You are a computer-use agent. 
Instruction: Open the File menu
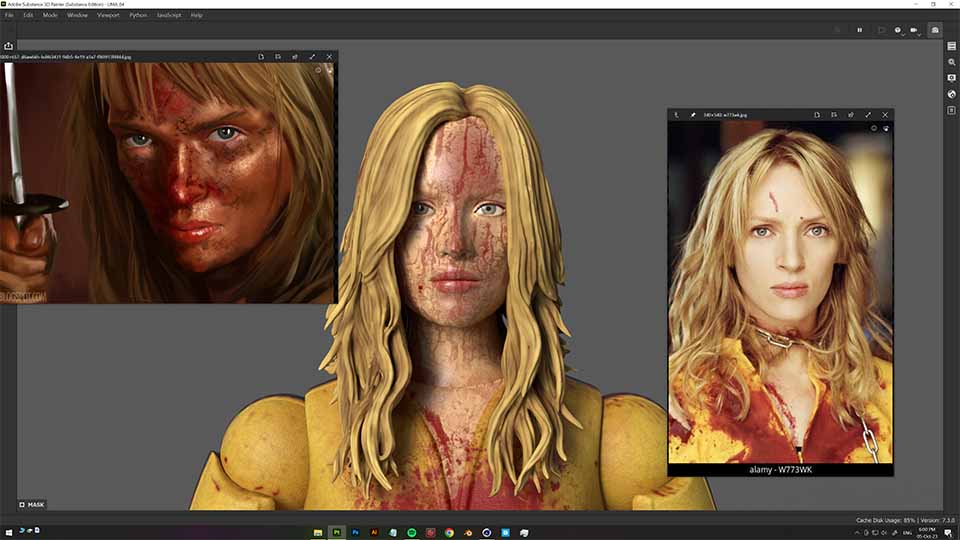(9, 15)
